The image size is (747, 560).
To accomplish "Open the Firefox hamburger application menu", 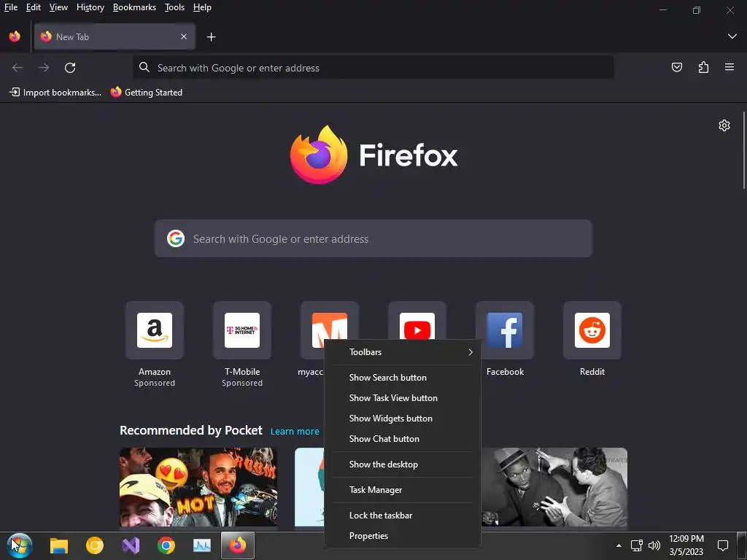I will point(729,67).
